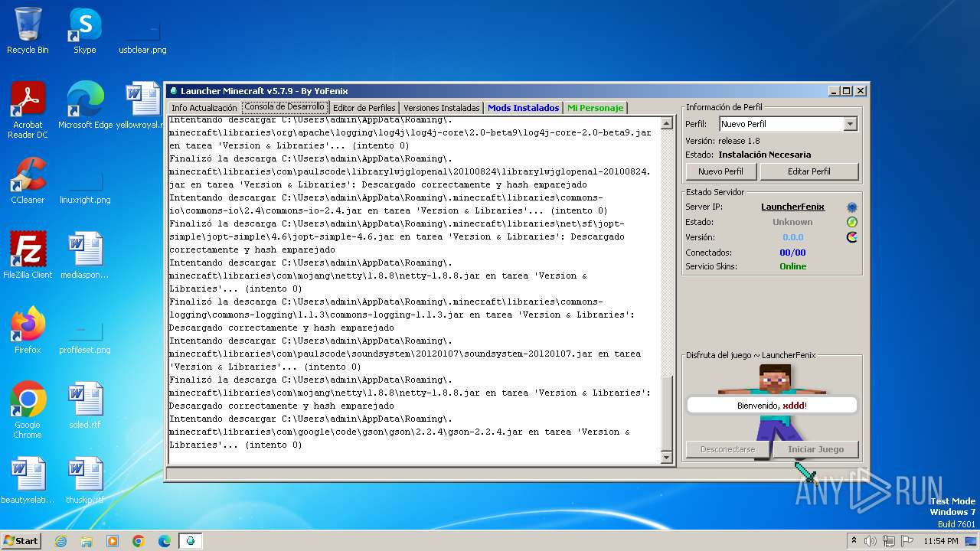Select soled.rtf desktop file
Viewport: 980px width, 551px height.
pos(85,406)
